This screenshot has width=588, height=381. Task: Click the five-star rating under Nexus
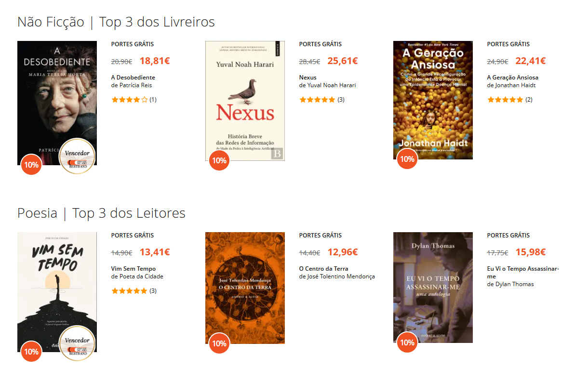point(317,100)
